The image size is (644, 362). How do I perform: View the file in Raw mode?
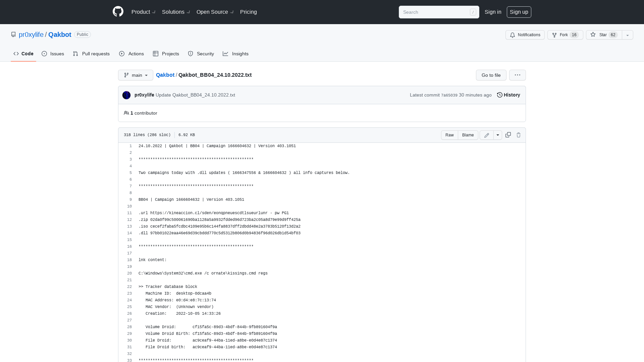click(449, 135)
